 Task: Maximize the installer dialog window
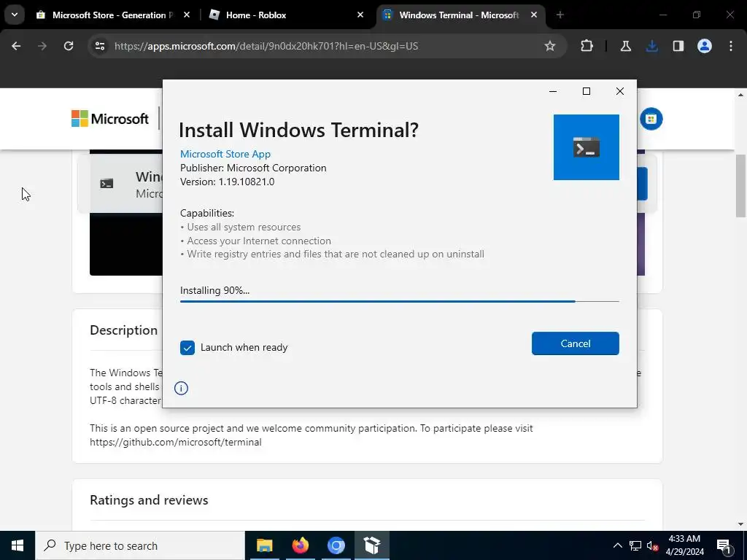pos(587,91)
